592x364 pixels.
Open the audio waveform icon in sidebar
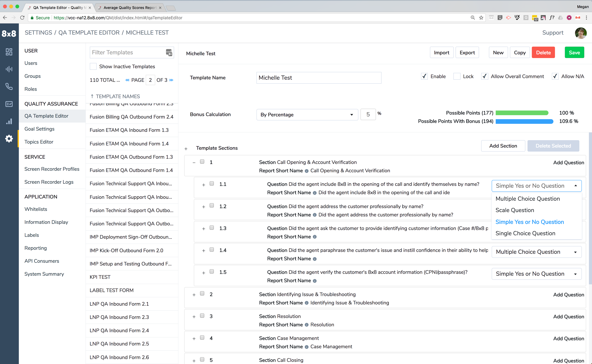(x=9, y=69)
